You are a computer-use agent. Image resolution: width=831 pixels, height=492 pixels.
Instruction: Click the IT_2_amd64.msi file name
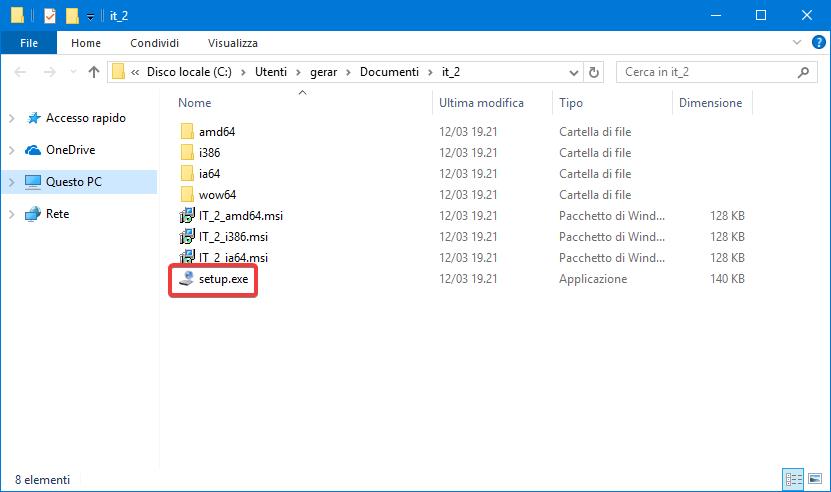pyautogui.click(x=241, y=216)
